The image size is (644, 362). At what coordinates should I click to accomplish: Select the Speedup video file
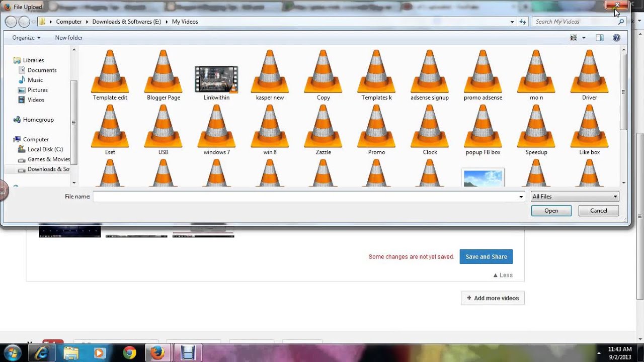536,130
